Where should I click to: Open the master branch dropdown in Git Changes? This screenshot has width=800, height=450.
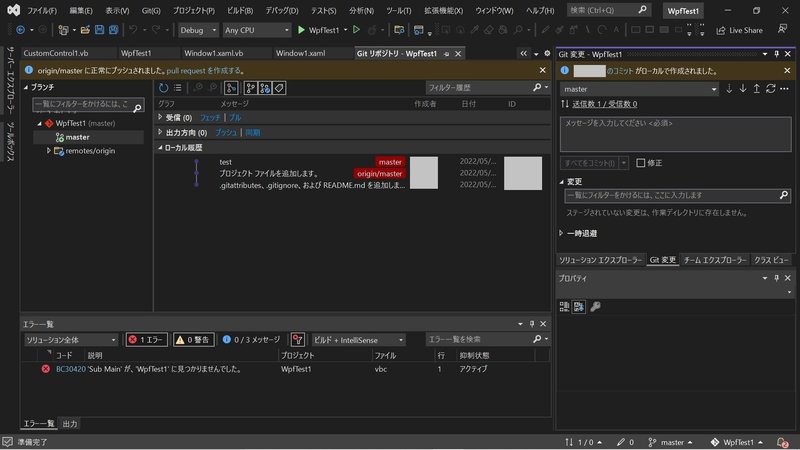[x=639, y=89]
